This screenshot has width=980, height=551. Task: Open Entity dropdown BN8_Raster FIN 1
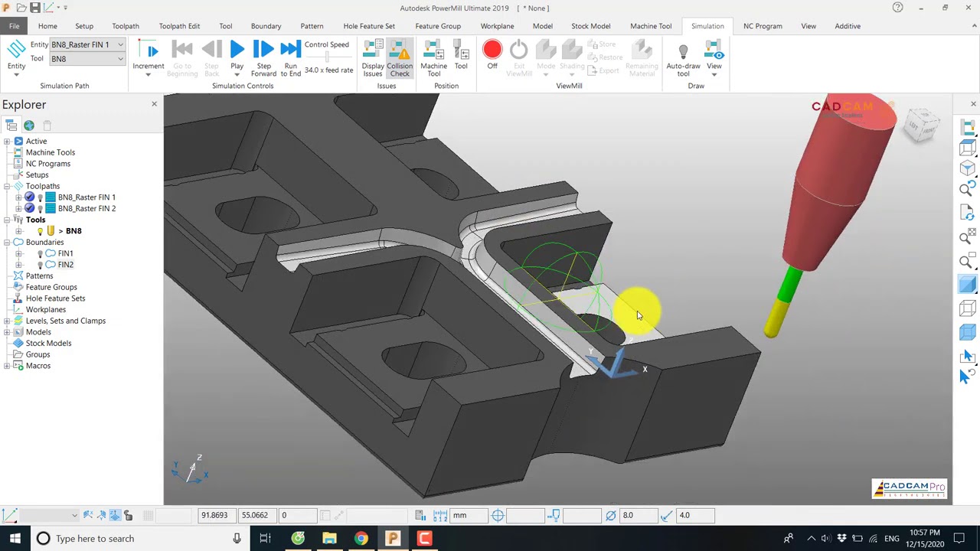pyautogui.click(x=87, y=45)
